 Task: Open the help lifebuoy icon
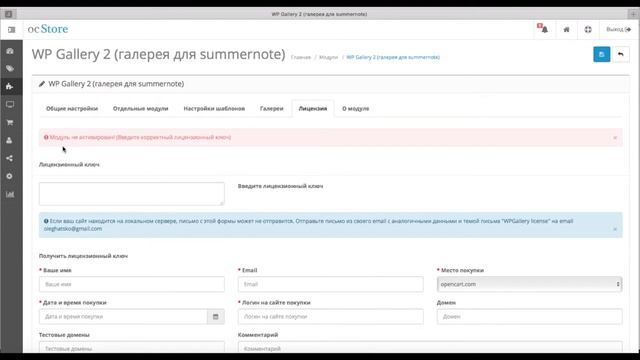pos(588,29)
